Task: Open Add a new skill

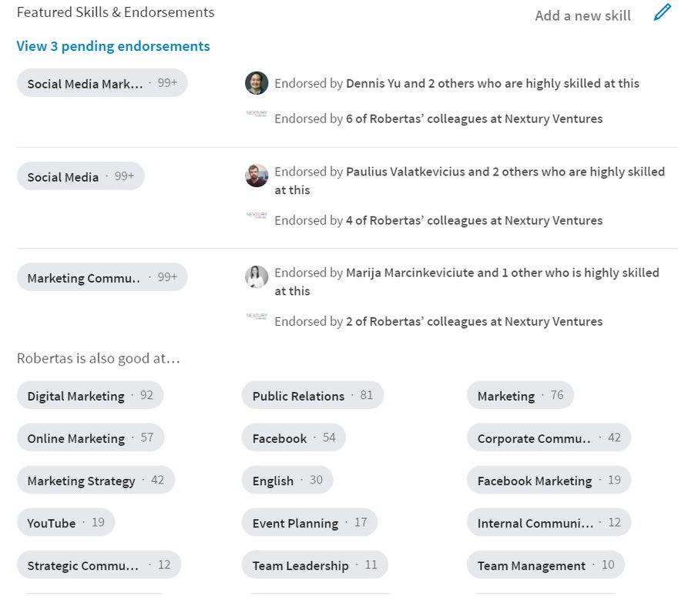Action: pyautogui.click(x=582, y=15)
